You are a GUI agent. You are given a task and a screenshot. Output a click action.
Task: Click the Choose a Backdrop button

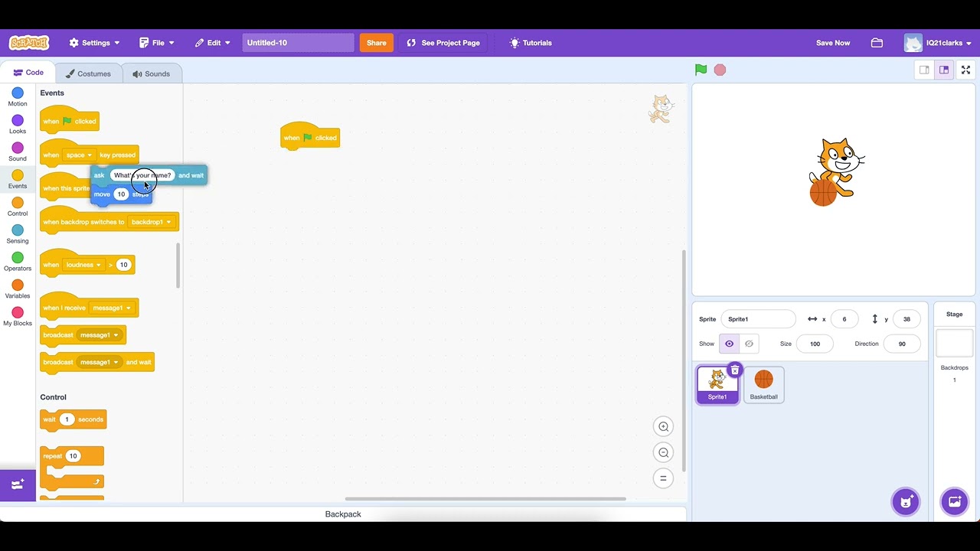955,502
